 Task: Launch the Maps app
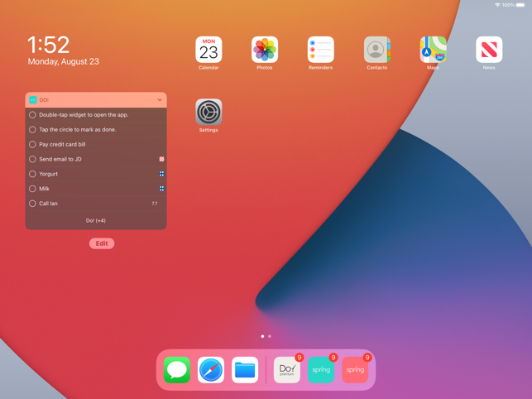[433, 50]
